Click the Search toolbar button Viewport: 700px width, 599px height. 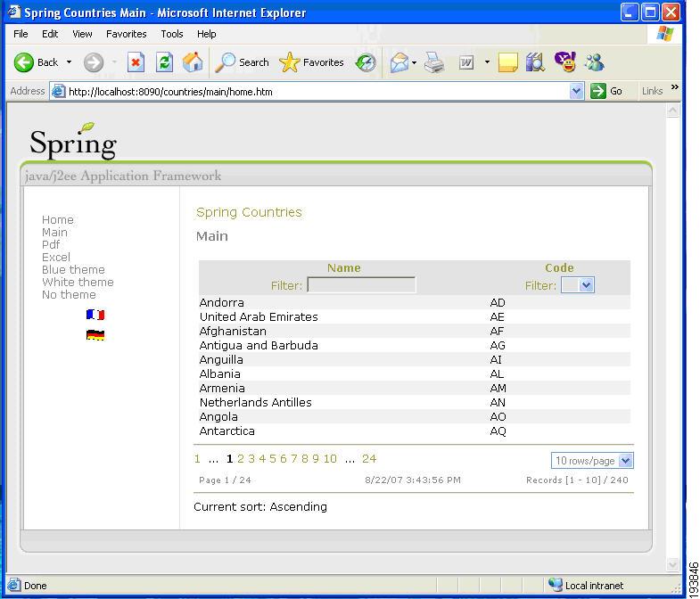tap(243, 62)
